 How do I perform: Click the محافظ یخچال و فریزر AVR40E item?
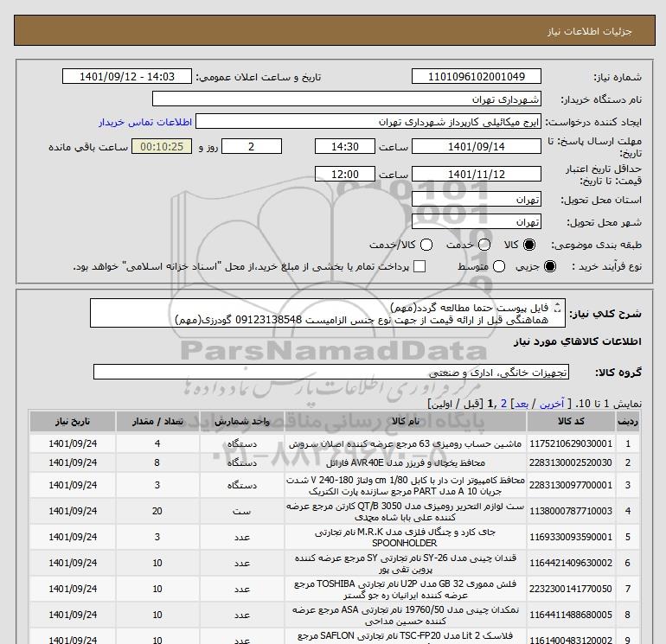click(x=405, y=462)
